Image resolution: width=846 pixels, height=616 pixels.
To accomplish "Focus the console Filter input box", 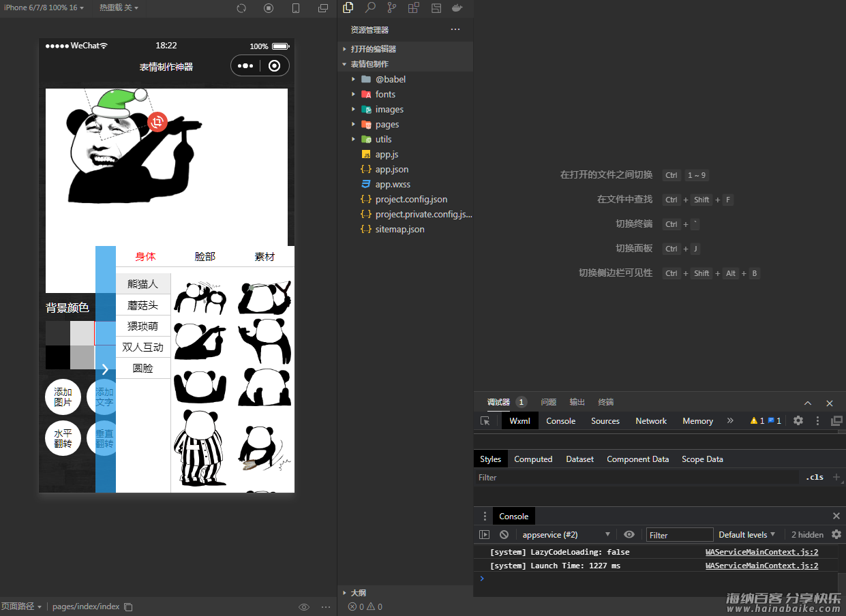I will coord(680,535).
